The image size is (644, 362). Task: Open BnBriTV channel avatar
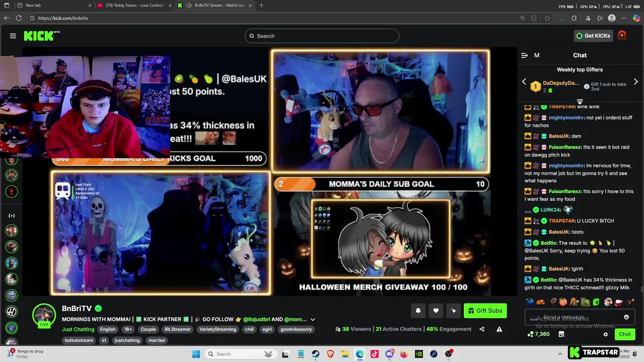44,316
